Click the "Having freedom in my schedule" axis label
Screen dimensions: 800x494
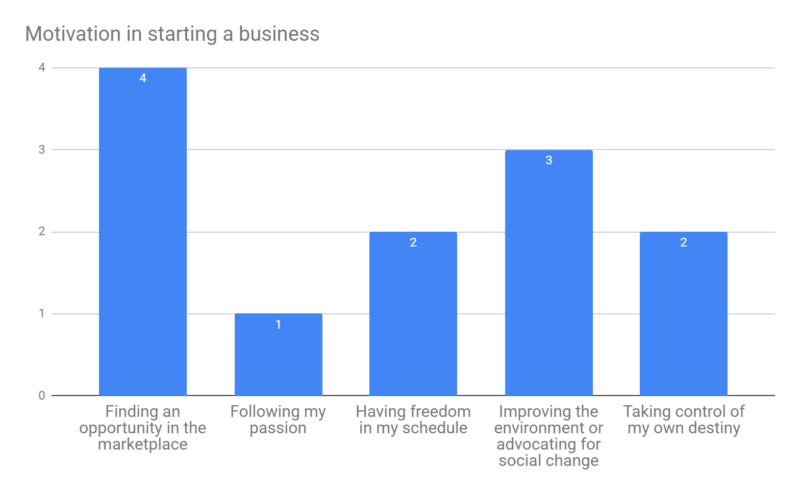click(x=413, y=419)
